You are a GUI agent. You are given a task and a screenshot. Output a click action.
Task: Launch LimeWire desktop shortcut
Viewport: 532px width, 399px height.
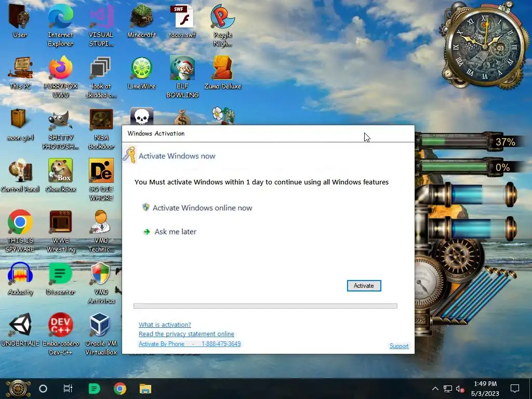pyautogui.click(x=141, y=73)
